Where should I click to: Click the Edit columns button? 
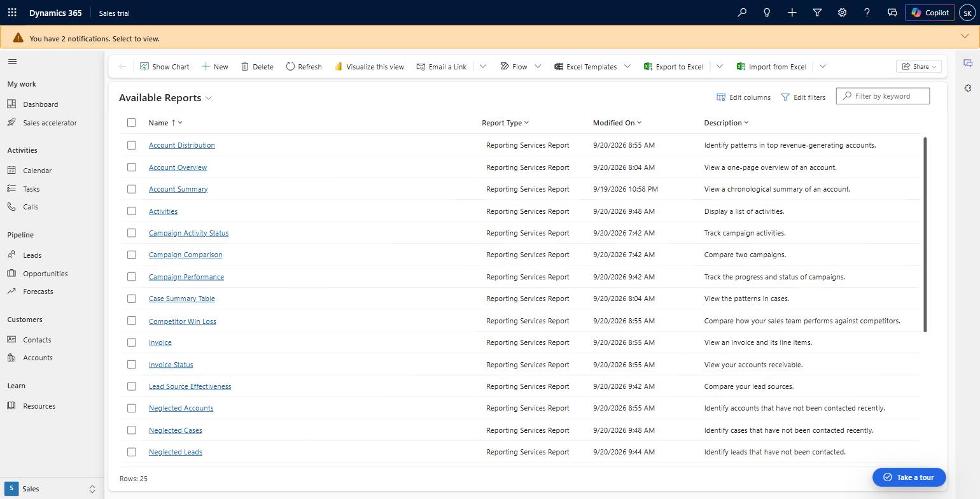click(x=743, y=97)
